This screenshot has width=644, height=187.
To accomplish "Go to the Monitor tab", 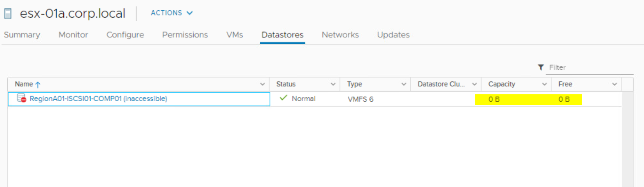I will point(73,35).
